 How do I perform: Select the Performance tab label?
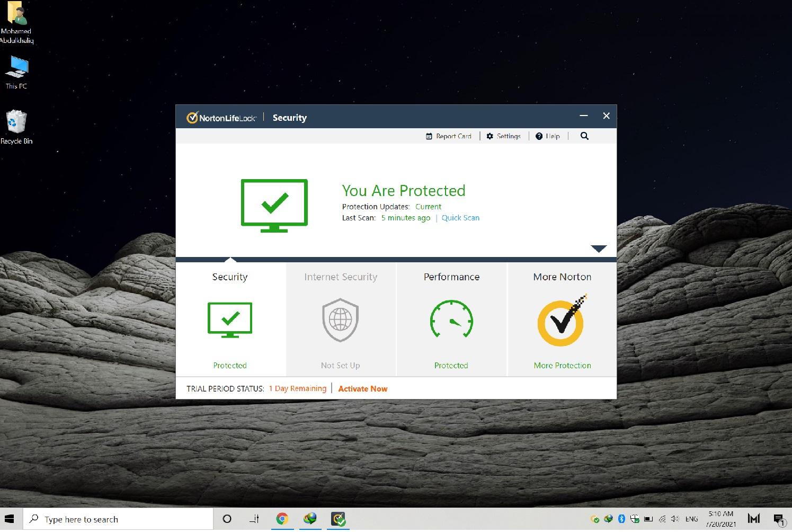pyautogui.click(x=451, y=277)
